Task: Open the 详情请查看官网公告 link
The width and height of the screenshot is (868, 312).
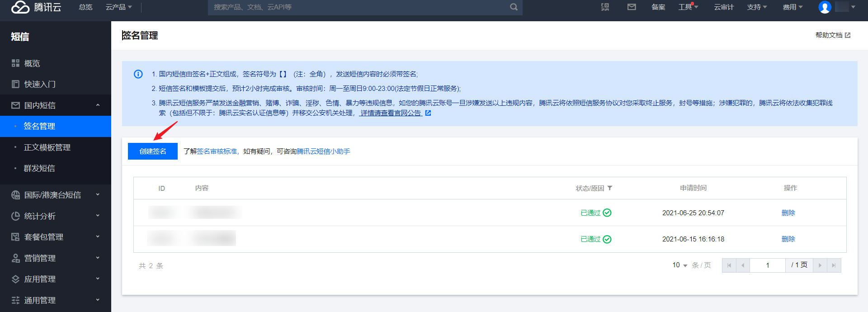Action: (x=391, y=113)
